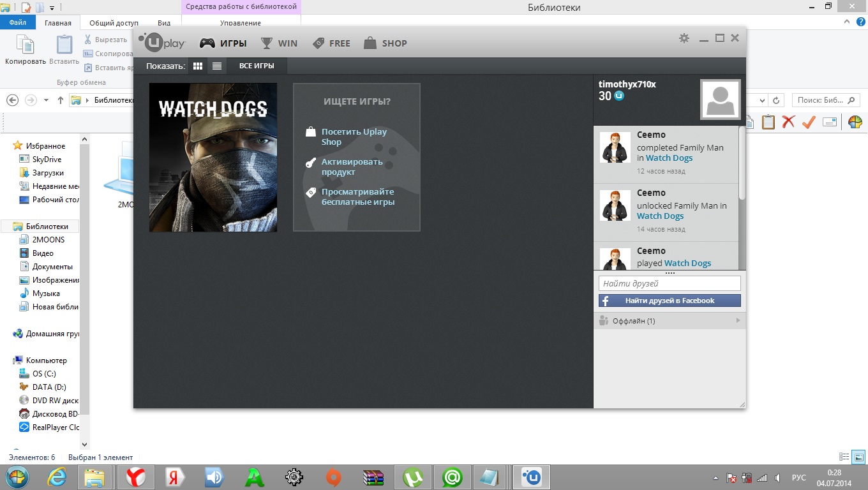Select Видео library in tree

click(x=36, y=253)
